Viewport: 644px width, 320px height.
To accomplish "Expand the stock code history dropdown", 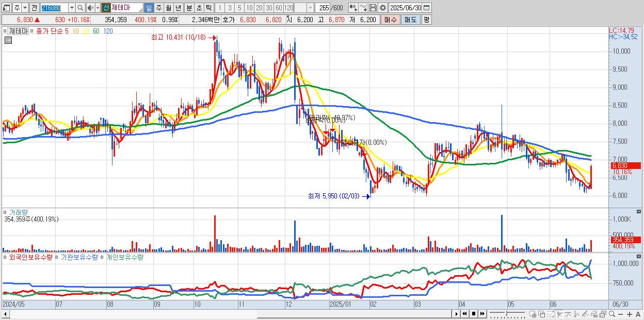I will tap(72, 8).
